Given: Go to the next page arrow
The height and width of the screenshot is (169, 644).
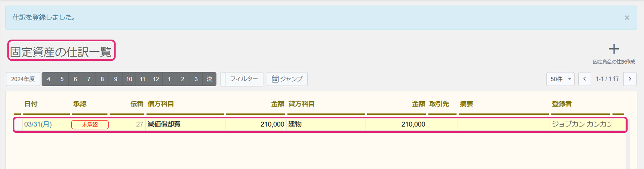Looking at the screenshot, I should pos(630,79).
